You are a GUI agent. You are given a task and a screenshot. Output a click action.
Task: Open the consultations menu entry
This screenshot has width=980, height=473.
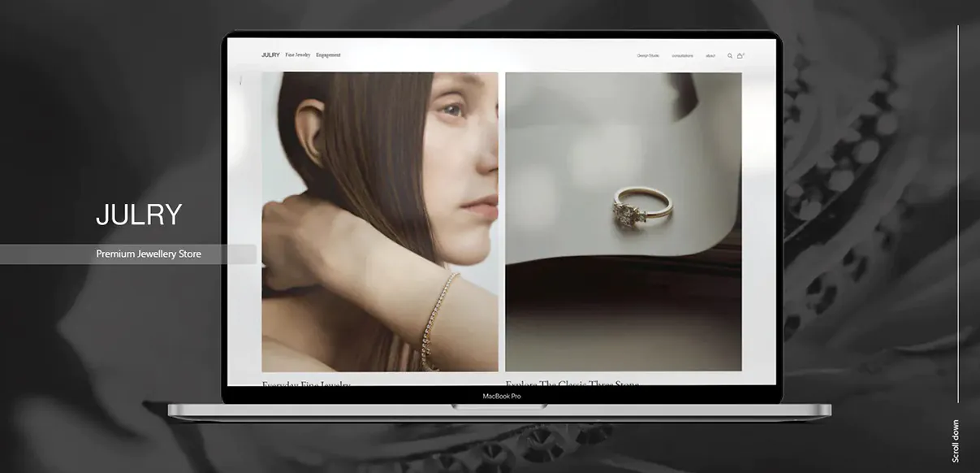click(x=683, y=55)
